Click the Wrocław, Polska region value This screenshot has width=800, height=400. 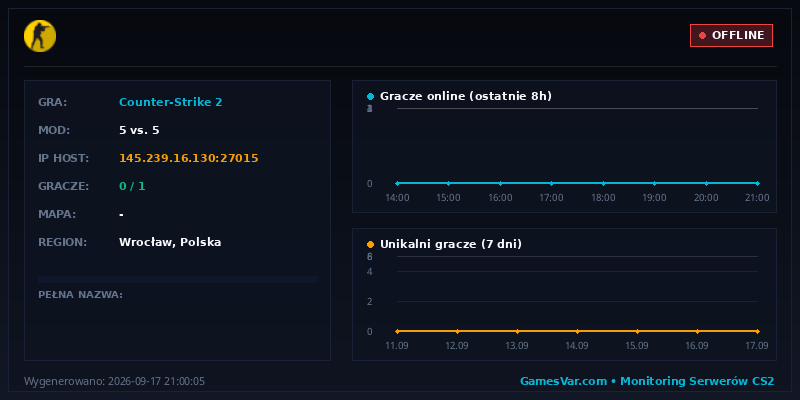click(x=170, y=242)
